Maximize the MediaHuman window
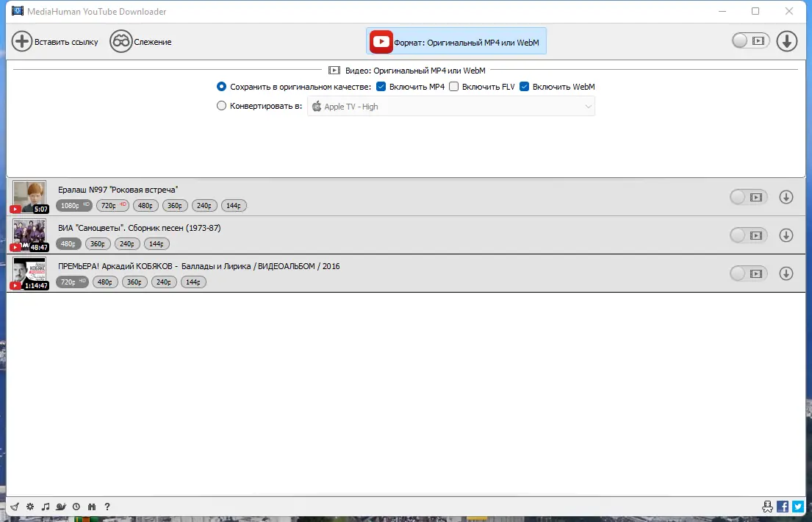Image resolution: width=812 pixels, height=522 pixels. (755, 11)
